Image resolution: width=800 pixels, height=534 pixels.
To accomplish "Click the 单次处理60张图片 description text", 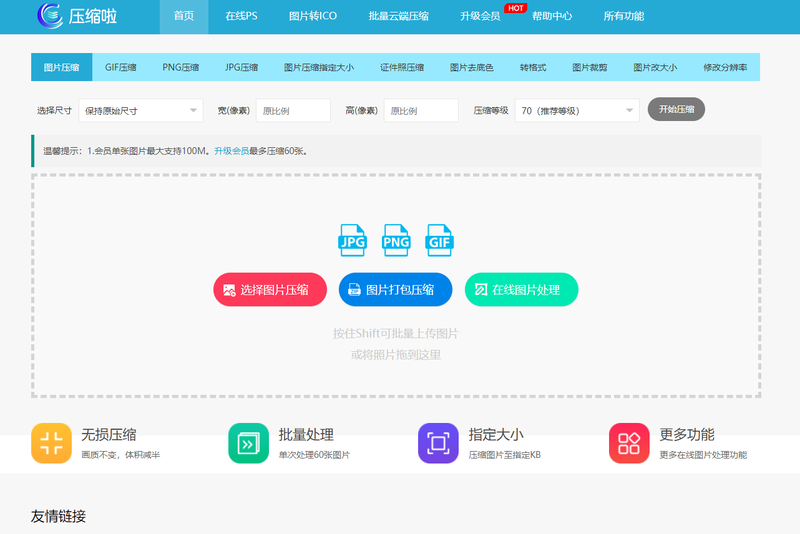I will tap(314, 455).
